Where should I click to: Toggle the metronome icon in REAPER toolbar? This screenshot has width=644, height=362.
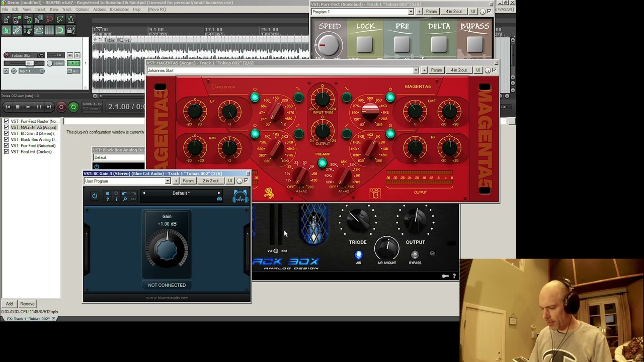tap(70, 20)
